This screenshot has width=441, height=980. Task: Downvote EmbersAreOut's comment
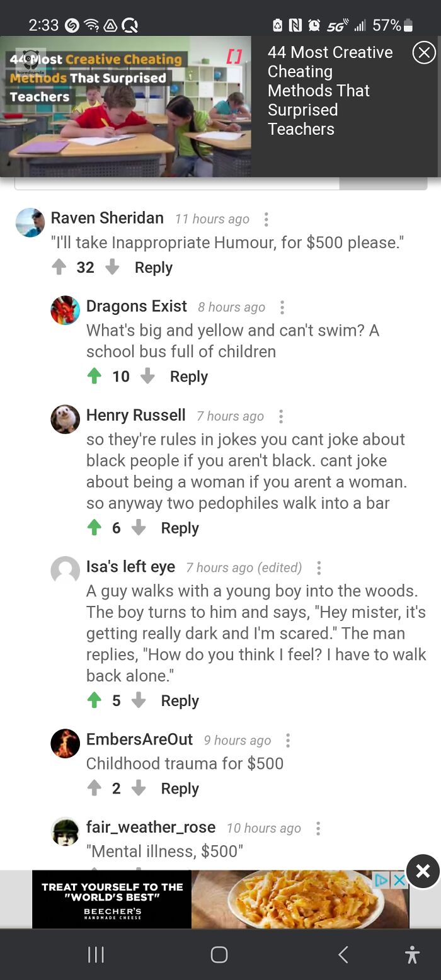click(139, 789)
